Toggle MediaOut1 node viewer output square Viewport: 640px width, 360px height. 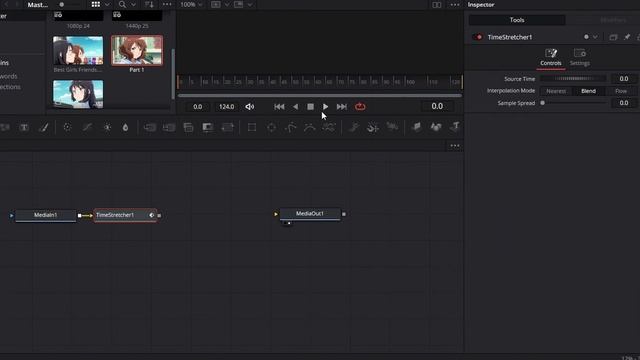pos(344,214)
